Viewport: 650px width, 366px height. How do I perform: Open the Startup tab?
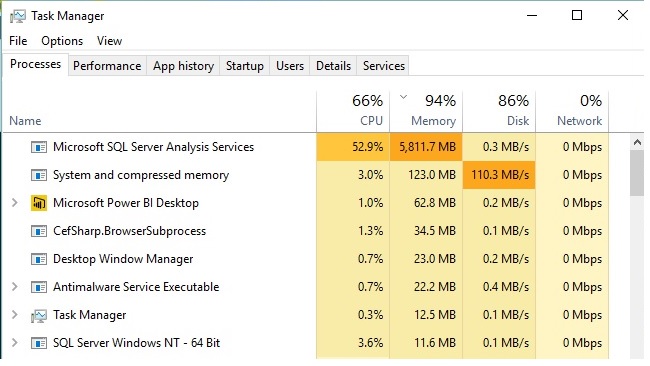[x=245, y=66]
